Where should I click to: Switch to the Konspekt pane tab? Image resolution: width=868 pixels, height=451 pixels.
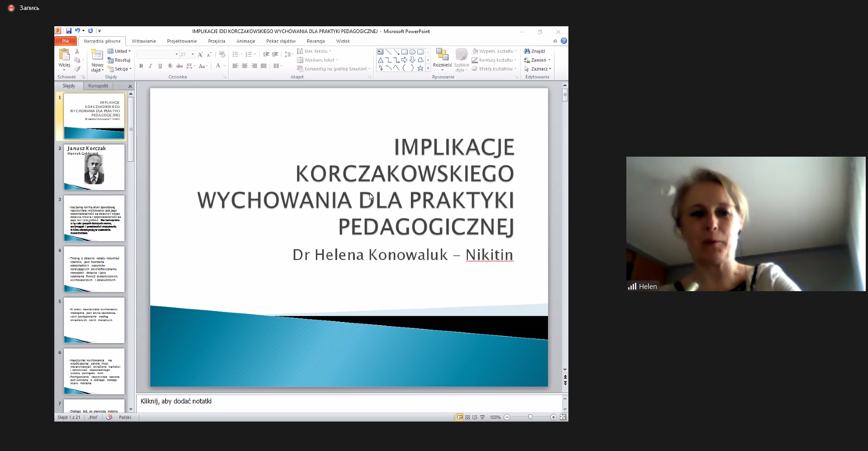pyautogui.click(x=98, y=86)
